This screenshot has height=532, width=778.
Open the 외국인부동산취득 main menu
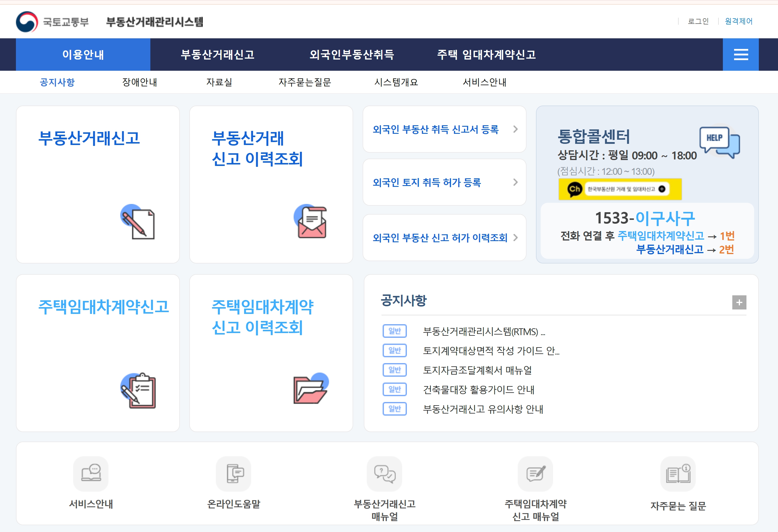352,55
